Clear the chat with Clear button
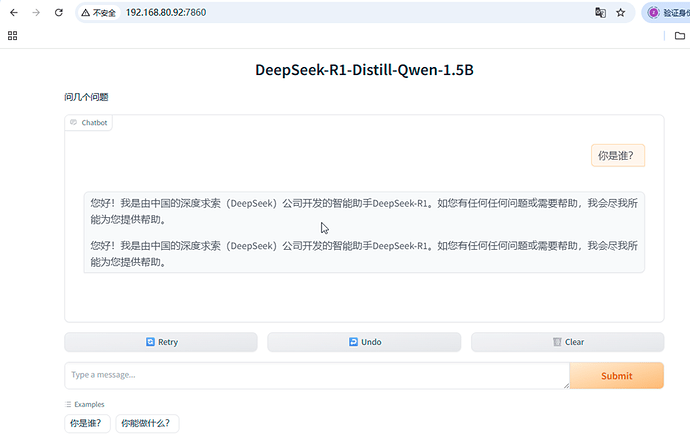 point(568,342)
